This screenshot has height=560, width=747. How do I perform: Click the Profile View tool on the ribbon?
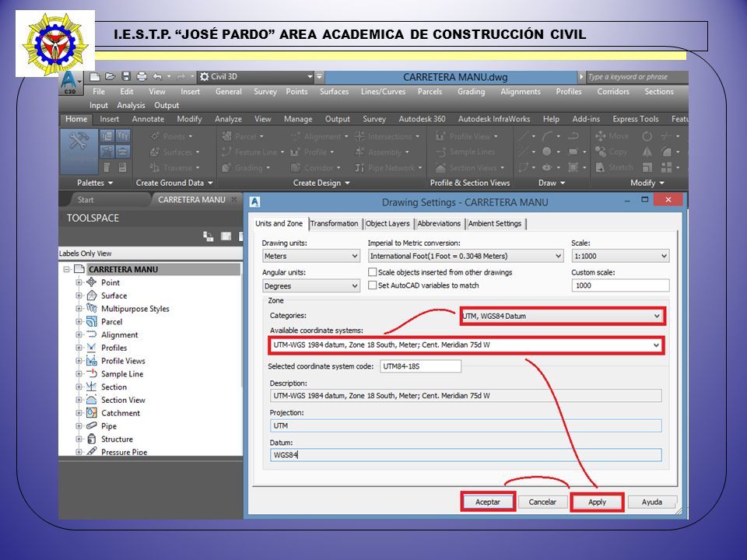pos(467,137)
